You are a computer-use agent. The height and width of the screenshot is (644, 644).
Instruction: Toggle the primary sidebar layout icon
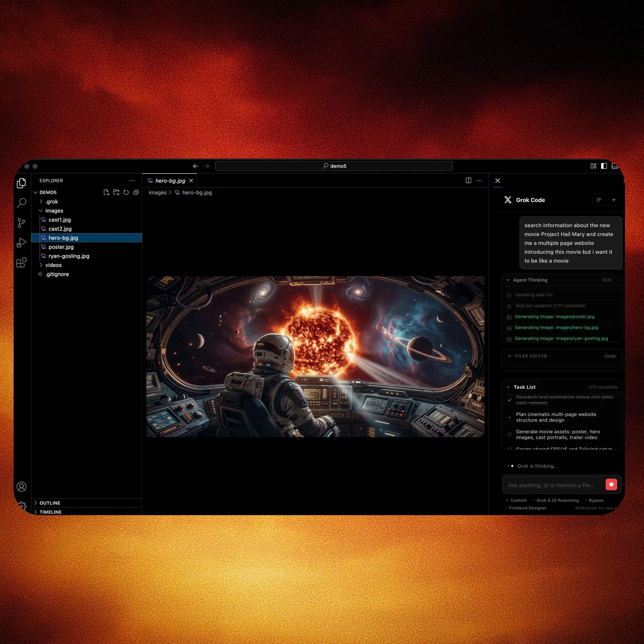(604, 166)
